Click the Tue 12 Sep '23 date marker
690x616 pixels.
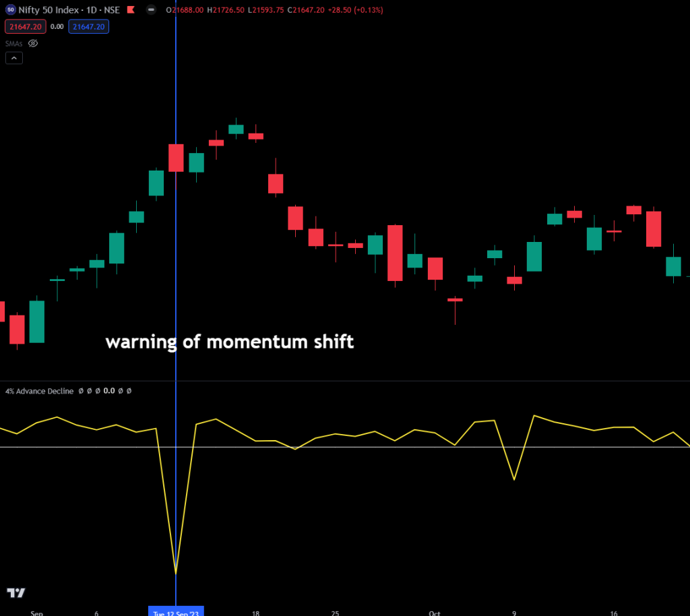(176, 611)
